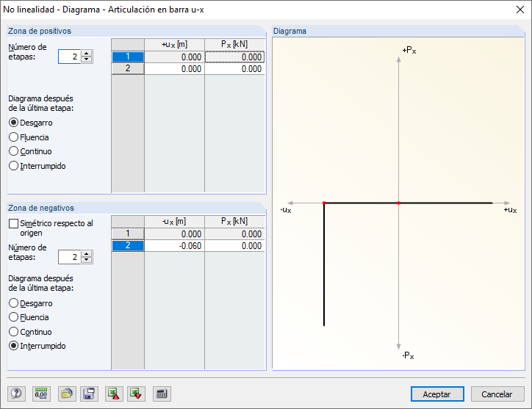Click the open folder load diagram icon
The image size is (532, 409).
67,394
